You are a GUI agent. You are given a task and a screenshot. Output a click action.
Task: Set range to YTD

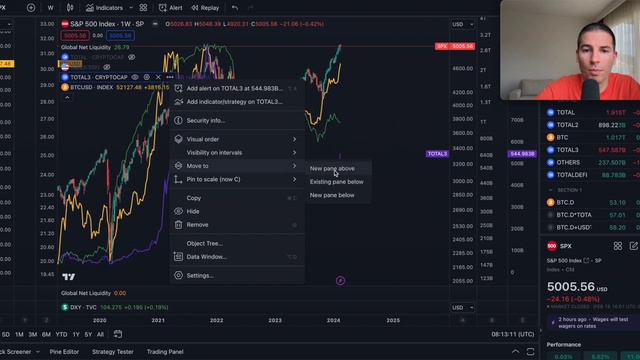point(61,334)
